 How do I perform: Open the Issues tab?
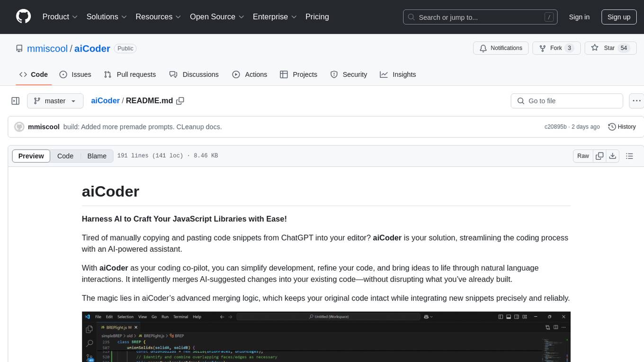click(75, 74)
